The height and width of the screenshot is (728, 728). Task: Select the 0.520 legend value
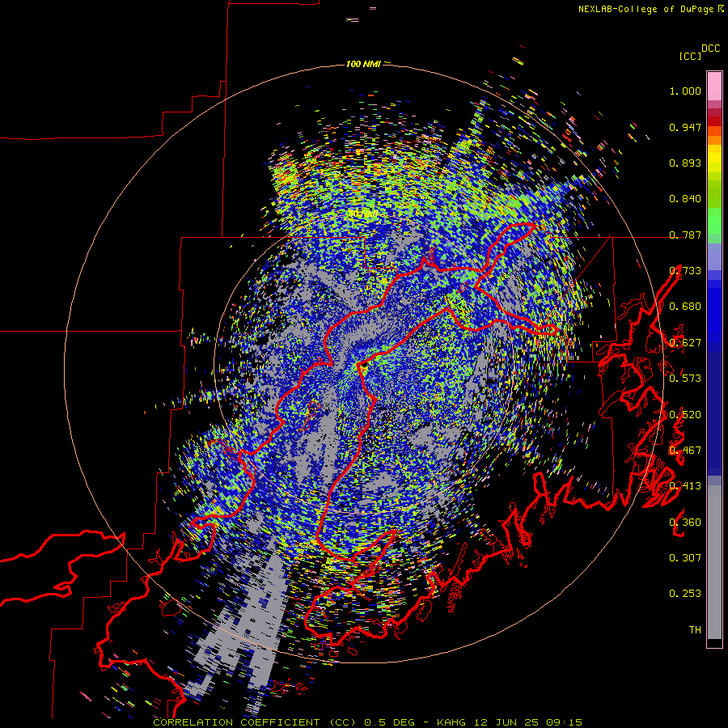pos(685,414)
